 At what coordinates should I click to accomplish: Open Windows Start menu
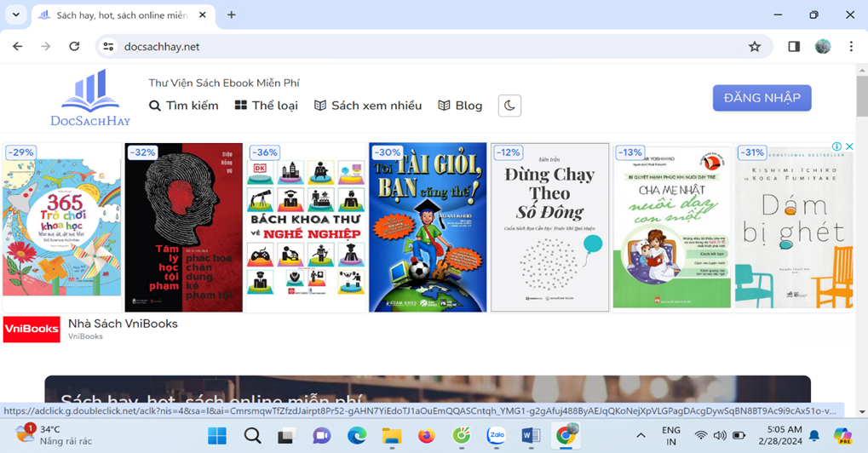pos(217,436)
